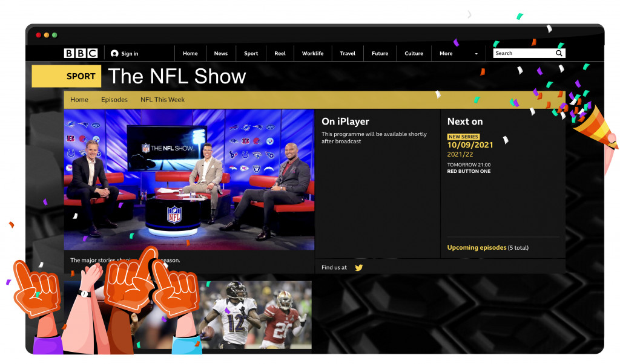This screenshot has width=620, height=364.
Task: Click the green macOS maximize button
Action: point(54,35)
